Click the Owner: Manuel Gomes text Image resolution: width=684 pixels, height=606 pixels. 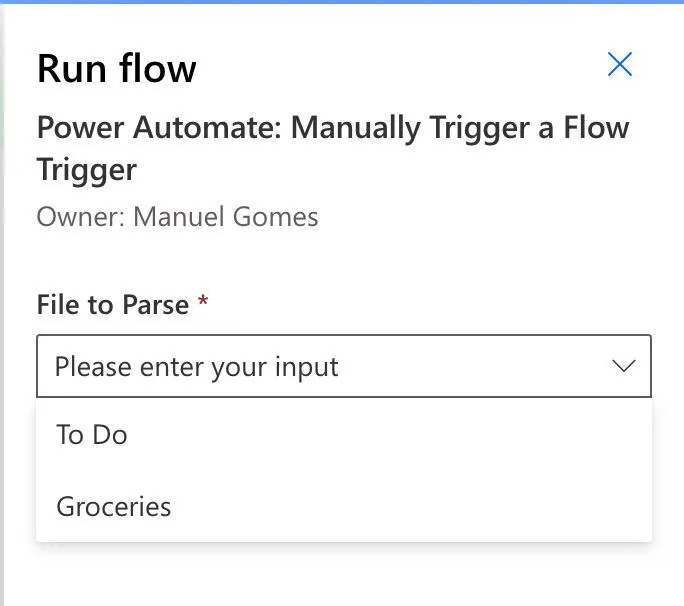(177, 216)
